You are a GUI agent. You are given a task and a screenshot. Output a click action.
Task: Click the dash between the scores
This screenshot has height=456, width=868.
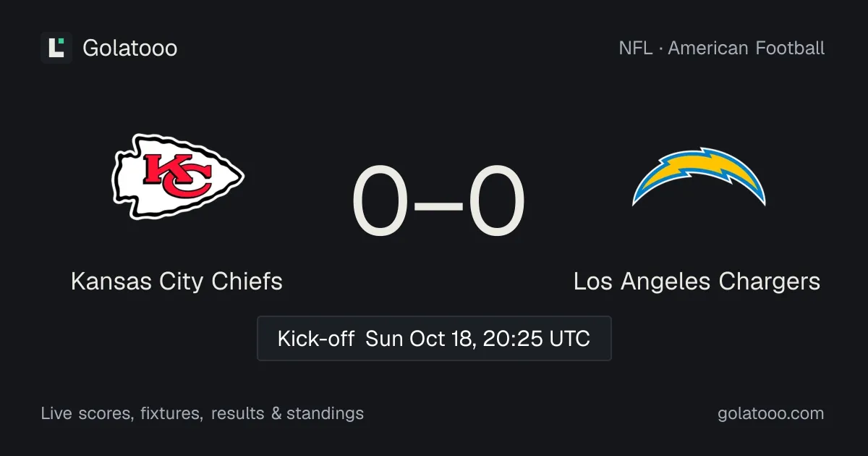coord(438,205)
